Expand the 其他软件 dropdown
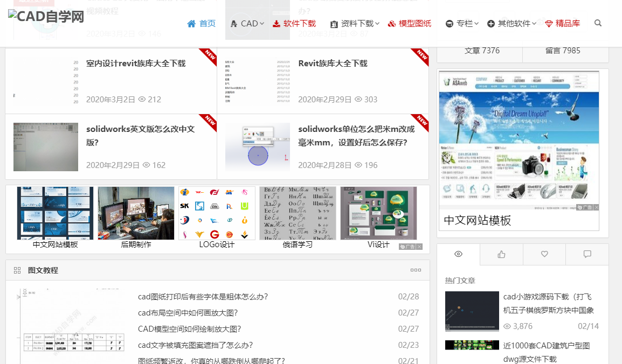This screenshot has height=364, width=622. 510,23
